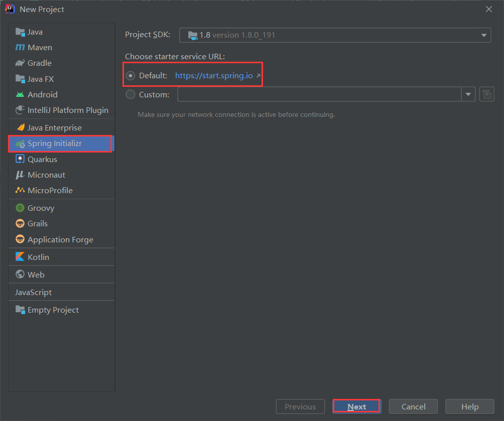Image resolution: width=504 pixels, height=421 pixels.
Task: Click the Application Forge icon
Action: [x=20, y=239]
